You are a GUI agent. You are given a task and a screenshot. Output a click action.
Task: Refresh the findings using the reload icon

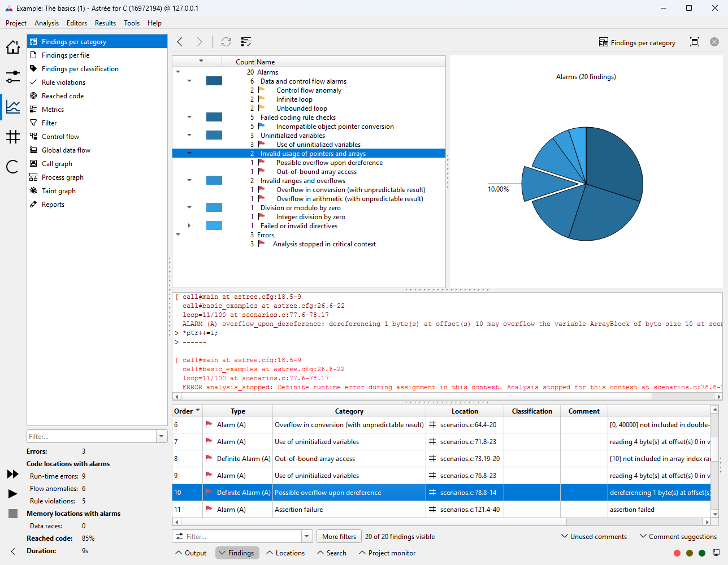tap(226, 42)
